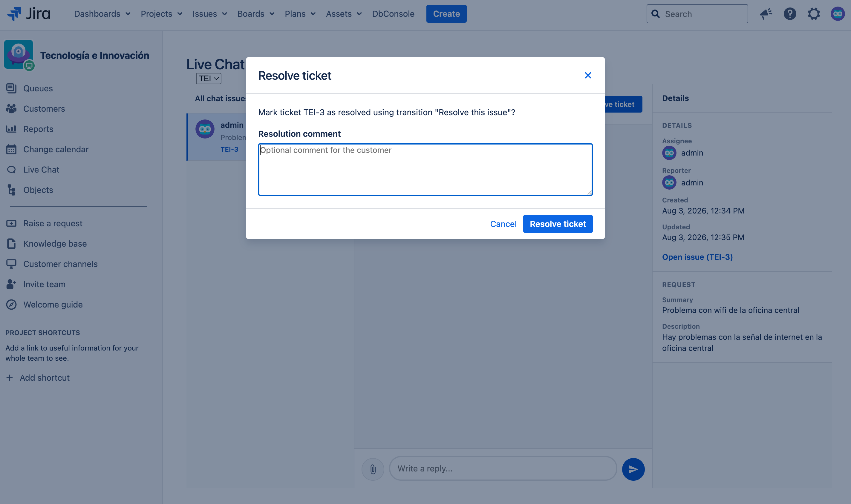The height and width of the screenshot is (504, 851).
Task: Expand the Issues menu
Action: click(x=210, y=14)
